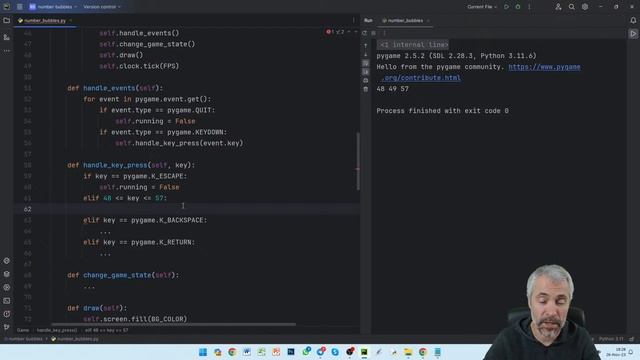Open the Run tool window side icon
640x360 pixels.
(x=633, y=34)
